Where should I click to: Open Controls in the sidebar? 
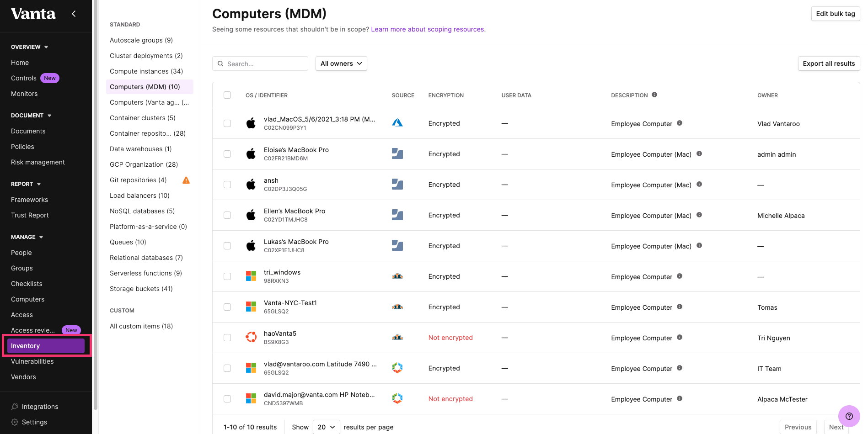pyautogui.click(x=24, y=78)
